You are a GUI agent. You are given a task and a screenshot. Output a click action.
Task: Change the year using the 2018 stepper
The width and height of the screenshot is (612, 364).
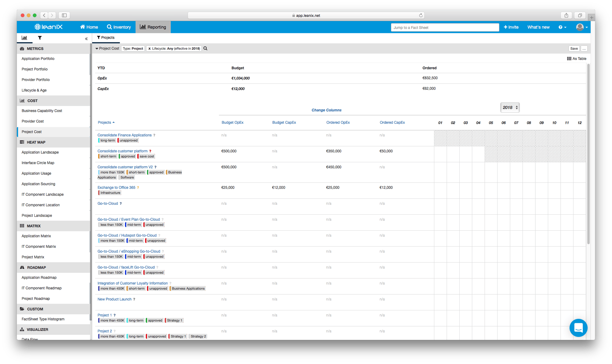pyautogui.click(x=510, y=107)
